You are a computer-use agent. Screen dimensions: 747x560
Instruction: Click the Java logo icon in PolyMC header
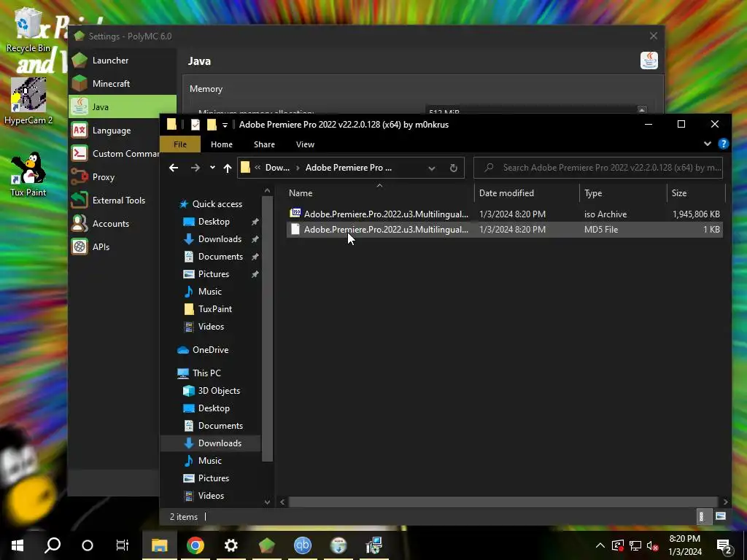(649, 61)
